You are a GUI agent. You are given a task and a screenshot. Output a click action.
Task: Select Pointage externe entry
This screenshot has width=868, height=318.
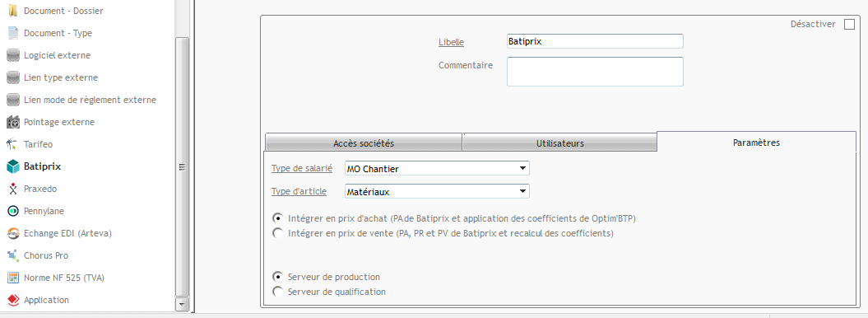point(59,122)
